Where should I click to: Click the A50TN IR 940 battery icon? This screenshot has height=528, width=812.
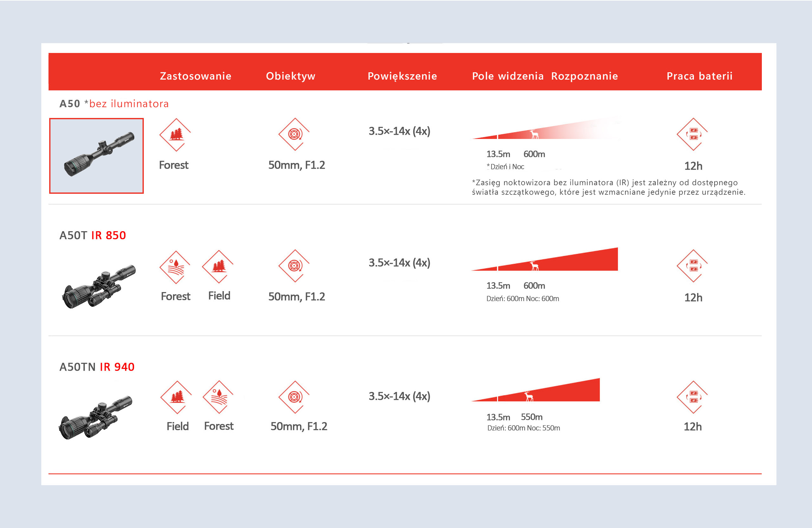tap(693, 397)
